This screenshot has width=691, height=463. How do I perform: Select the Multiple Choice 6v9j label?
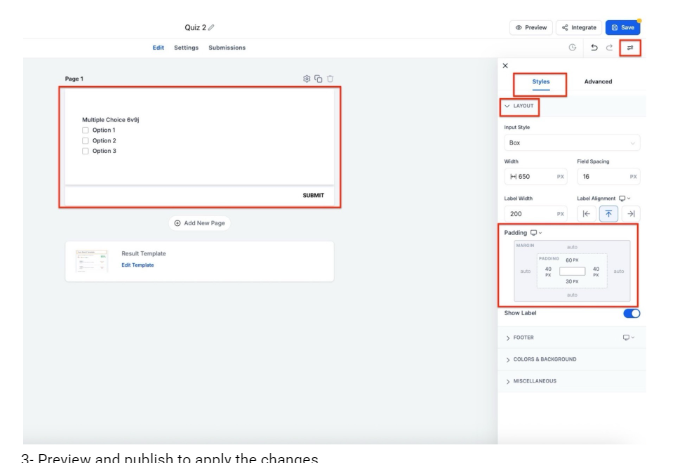tap(111, 120)
